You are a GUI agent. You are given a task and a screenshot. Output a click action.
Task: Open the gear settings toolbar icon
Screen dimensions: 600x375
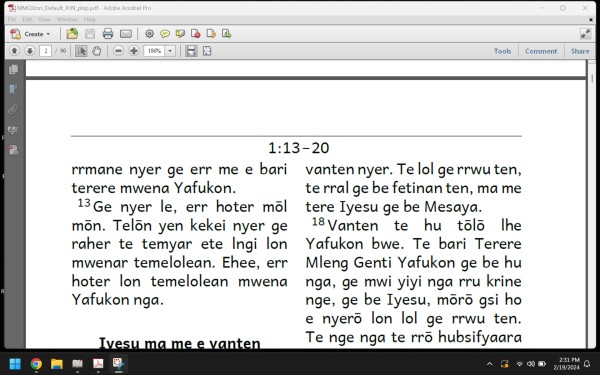coord(150,34)
